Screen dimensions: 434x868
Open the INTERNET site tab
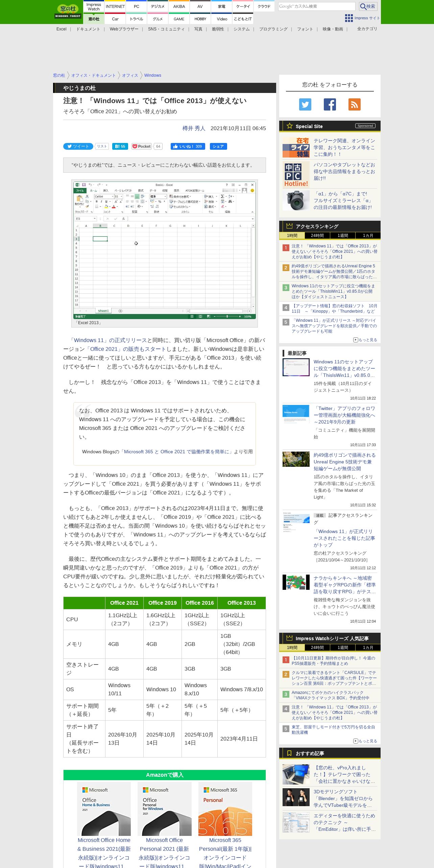tap(115, 6)
